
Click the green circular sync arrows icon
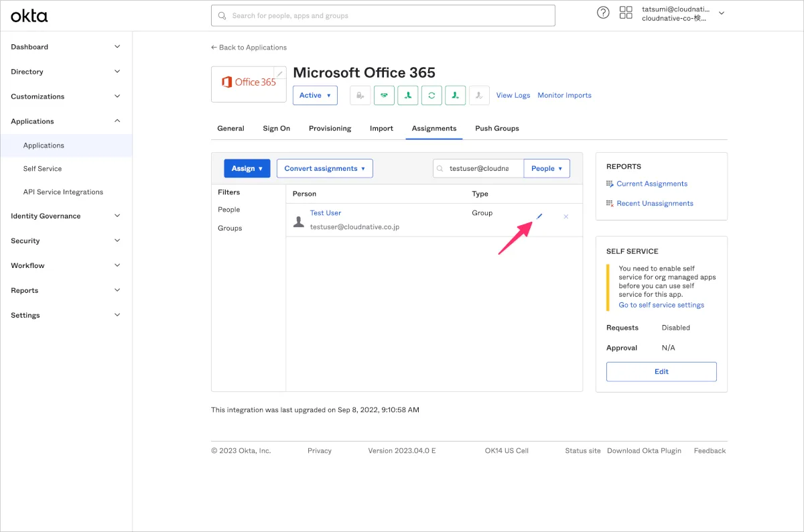(x=431, y=96)
